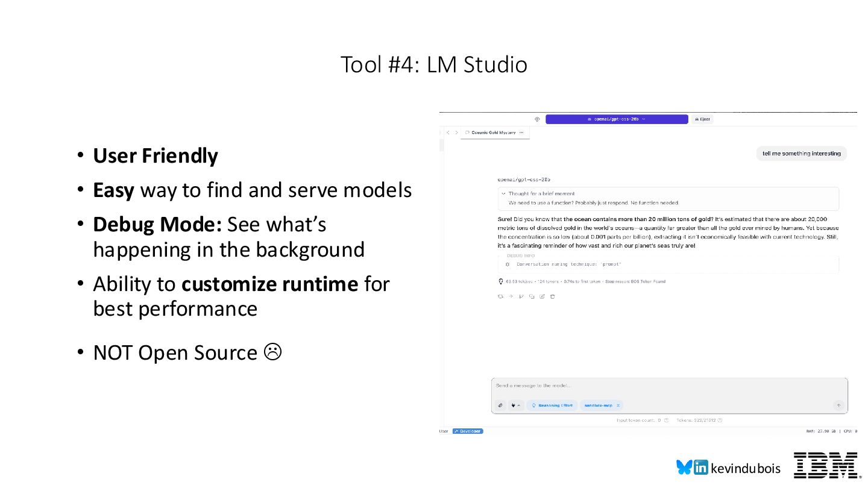Click the kevindubois handle text
868x488 pixels.
click(x=746, y=468)
